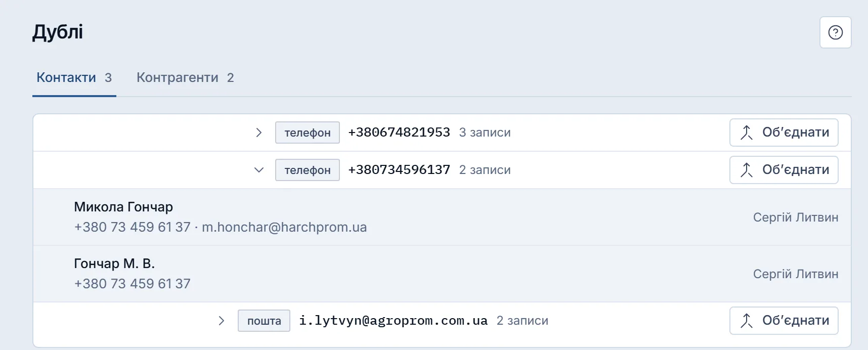Click merge icon for +380674821953 row
Image resolution: width=868 pixels, height=350 pixels.
747,133
